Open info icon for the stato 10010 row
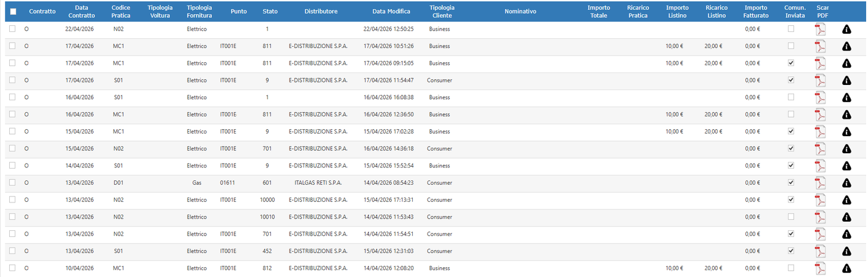The image size is (868, 277). pos(846,217)
